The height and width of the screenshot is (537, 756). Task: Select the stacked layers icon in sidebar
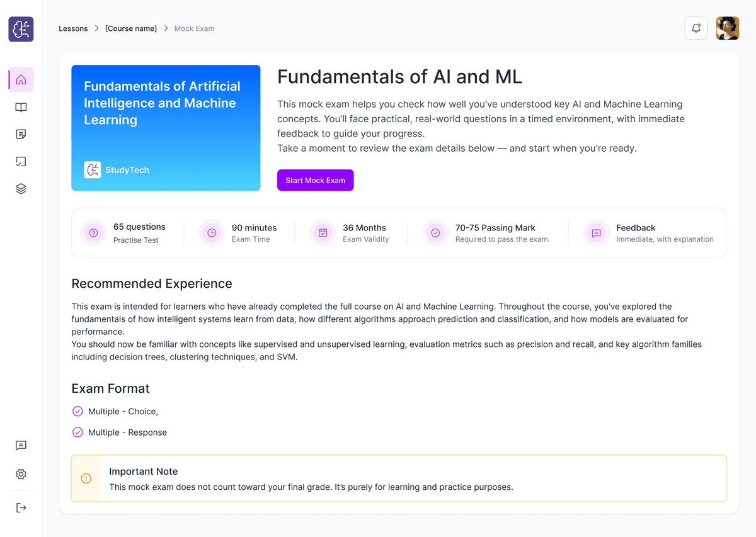21,189
